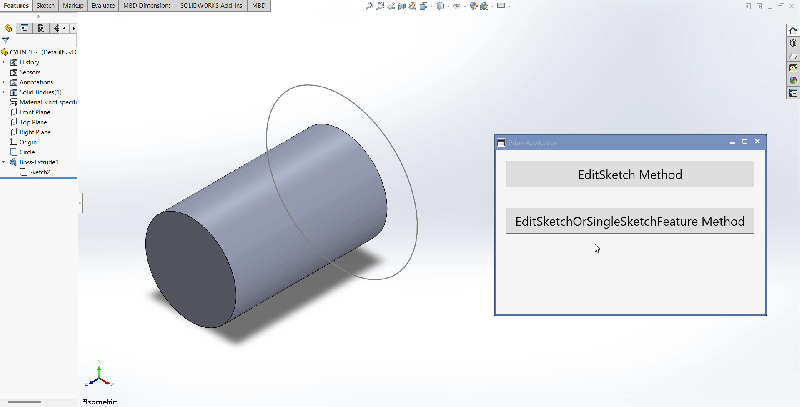Click the Isometric view label
800x407 pixels.
pyautogui.click(x=99, y=402)
